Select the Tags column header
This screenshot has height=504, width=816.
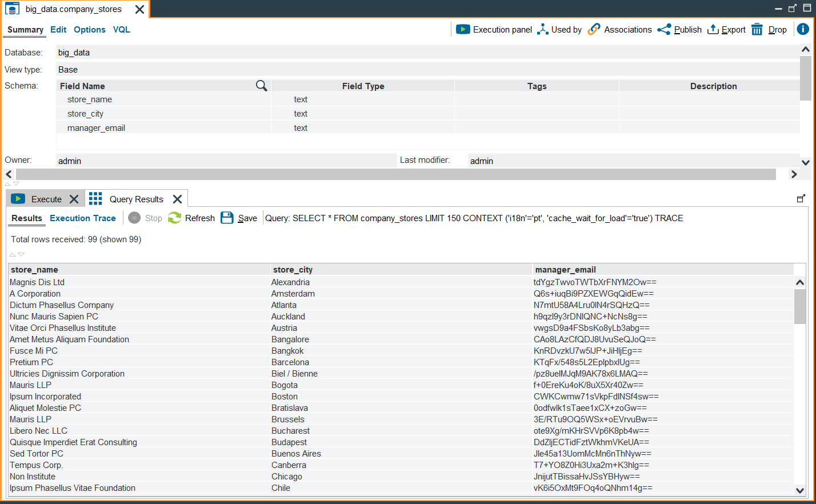point(537,86)
